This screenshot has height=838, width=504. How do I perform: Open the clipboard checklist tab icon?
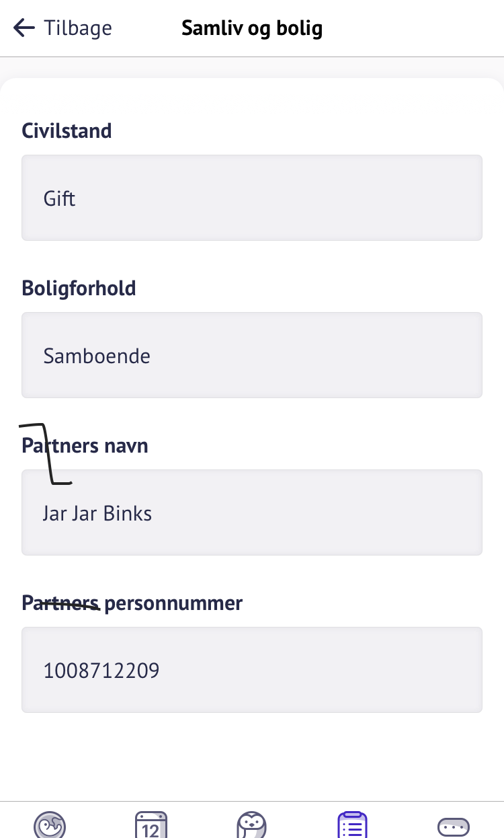(x=353, y=825)
